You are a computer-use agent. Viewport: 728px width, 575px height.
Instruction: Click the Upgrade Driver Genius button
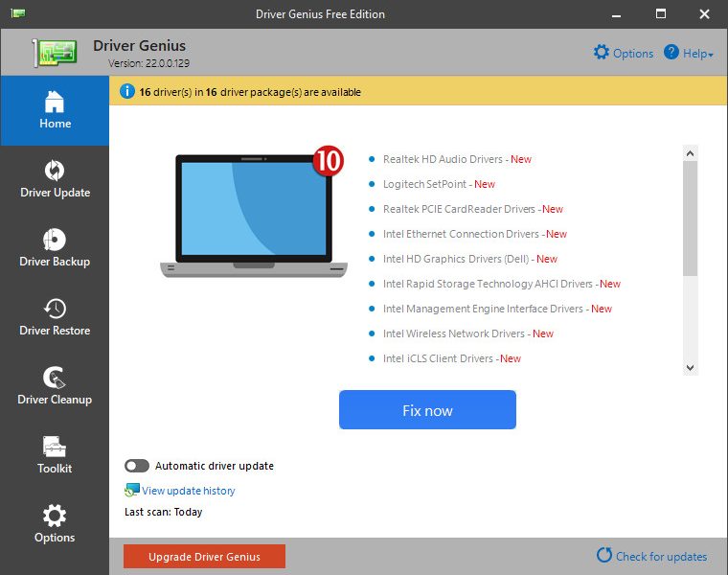coord(204,556)
